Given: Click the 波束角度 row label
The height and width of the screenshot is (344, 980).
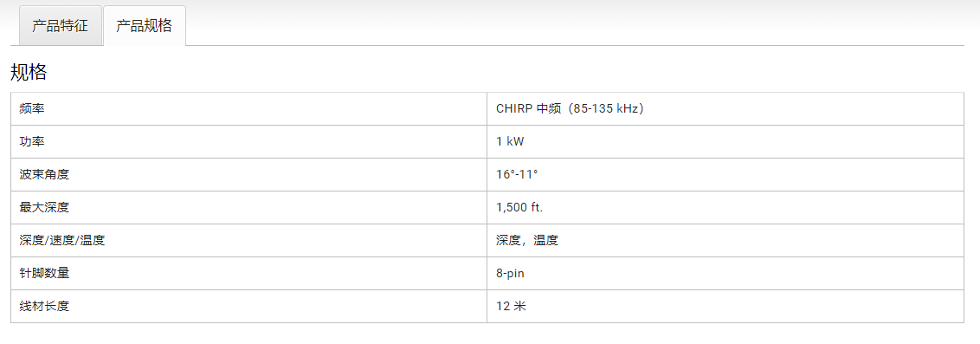Looking at the screenshot, I should [44, 174].
